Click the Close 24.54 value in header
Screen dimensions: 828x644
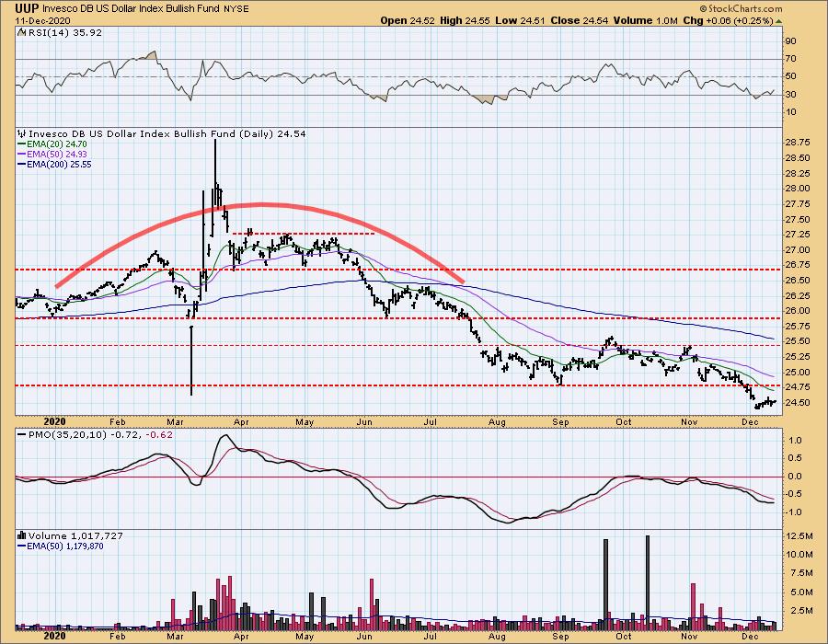(x=580, y=20)
